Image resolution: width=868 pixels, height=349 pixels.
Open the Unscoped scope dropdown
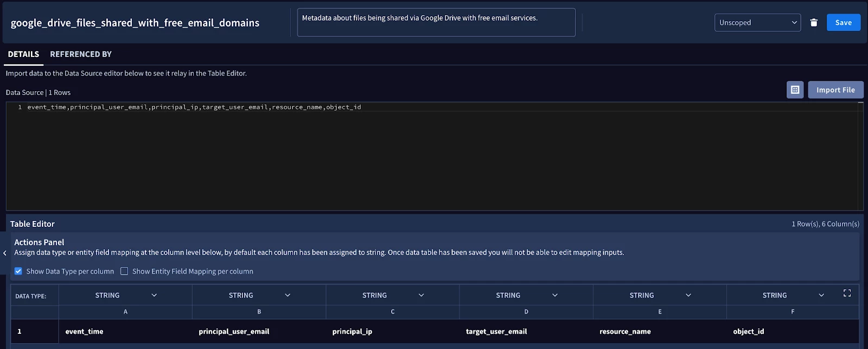pos(757,22)
